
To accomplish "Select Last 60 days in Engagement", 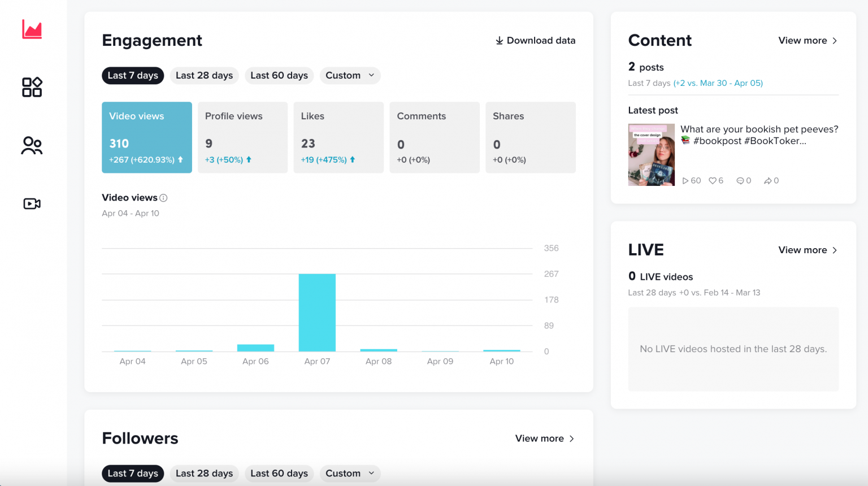I will pos(279,76).
